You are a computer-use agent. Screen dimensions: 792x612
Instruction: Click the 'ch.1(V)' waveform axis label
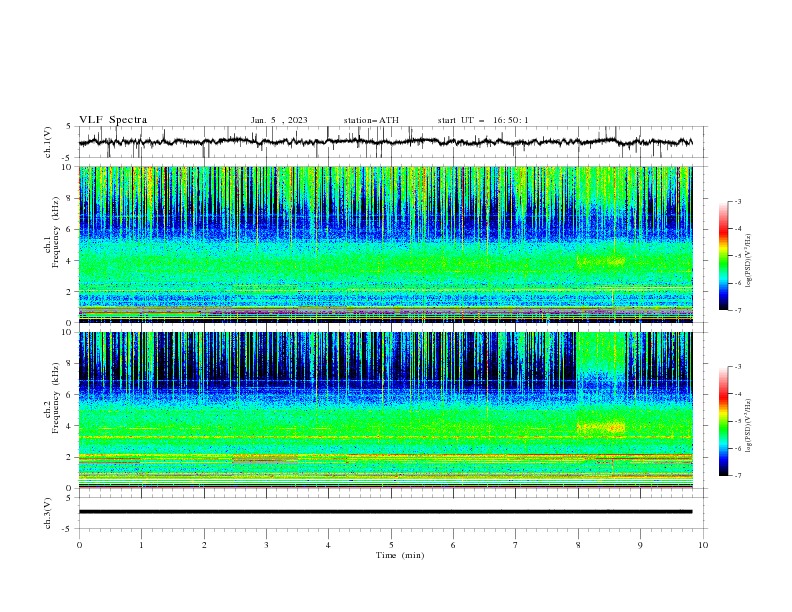(x=48, y=142)
